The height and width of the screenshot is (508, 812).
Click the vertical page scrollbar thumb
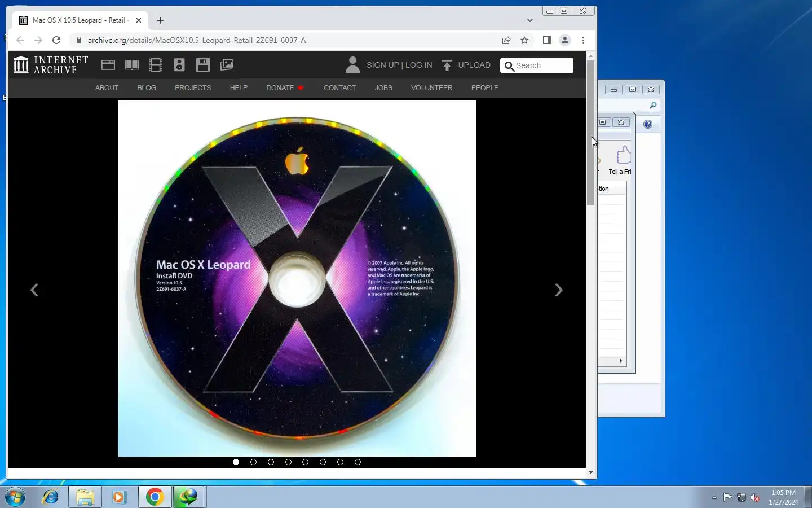click(590, 133)
